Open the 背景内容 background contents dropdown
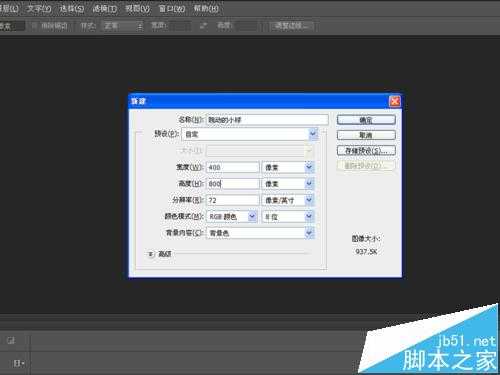This screenshot has height=375, width=500. [x=260, y=233]
